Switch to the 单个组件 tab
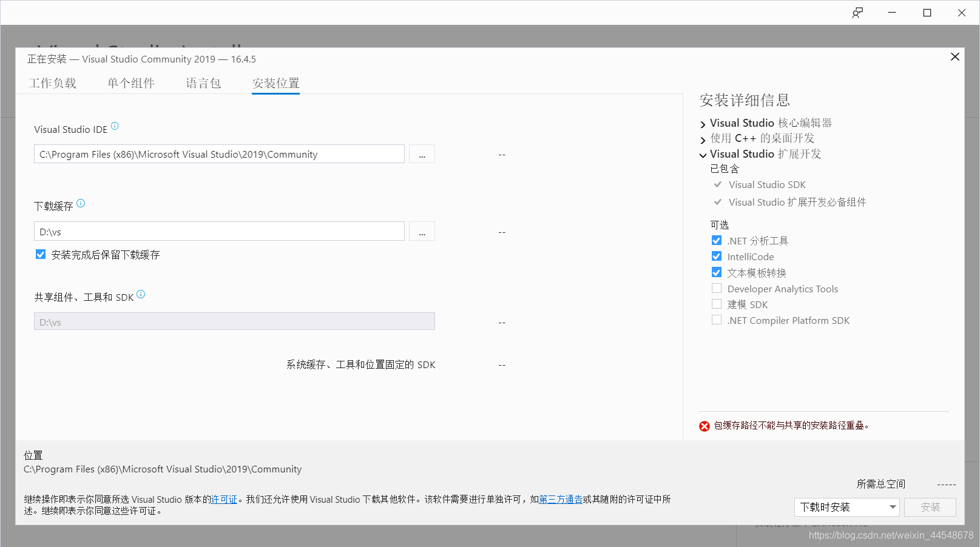Screen dimensions: 980x547 pyautogui.click(x=131, y=83)
